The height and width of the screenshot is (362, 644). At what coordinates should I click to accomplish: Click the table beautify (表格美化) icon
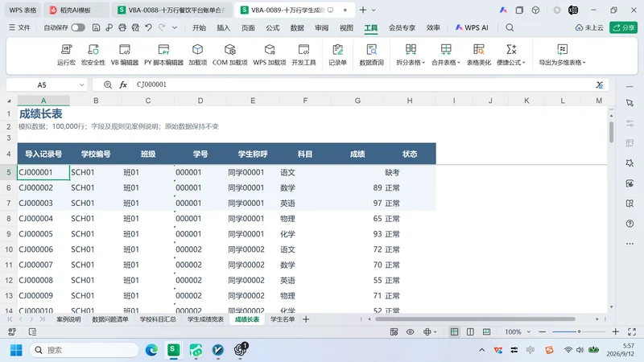pos(478,55)
